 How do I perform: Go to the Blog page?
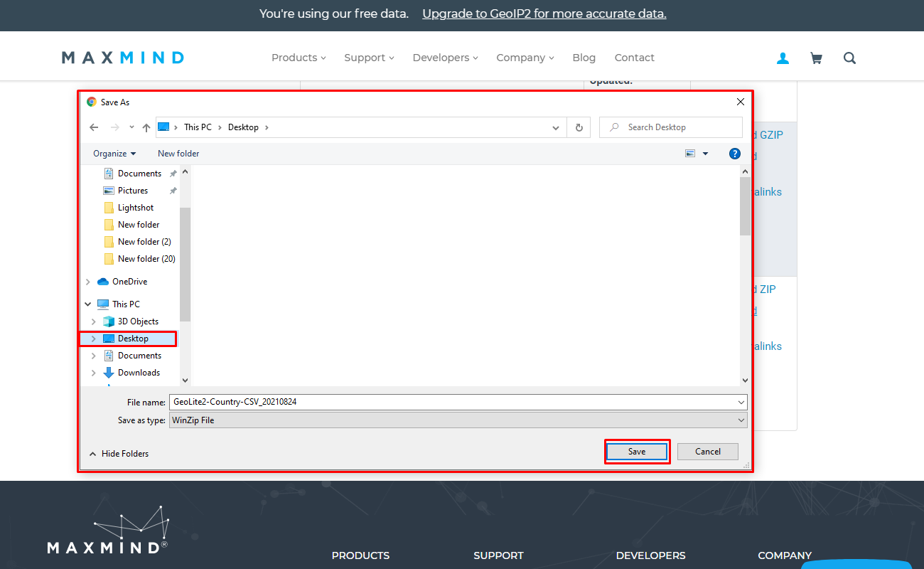[584, 58]
